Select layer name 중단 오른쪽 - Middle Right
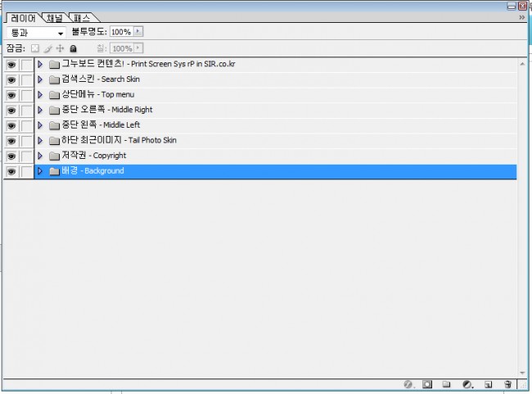The width and height of the screenshot is (532, 394). pyautogui.click(x=107, y=110)
